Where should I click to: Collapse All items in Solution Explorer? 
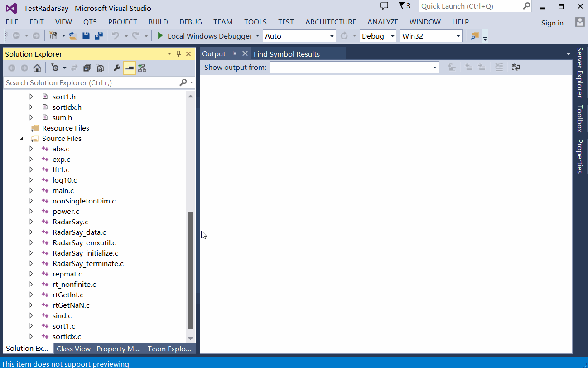[87, 68]
